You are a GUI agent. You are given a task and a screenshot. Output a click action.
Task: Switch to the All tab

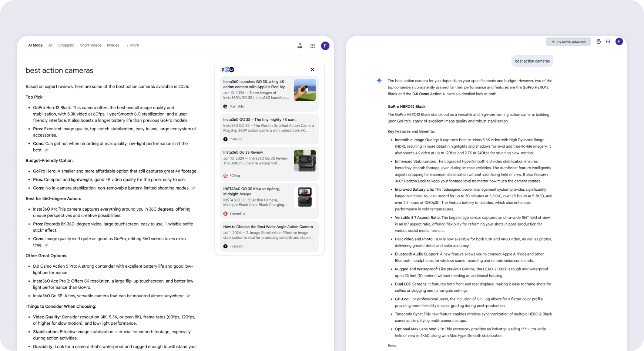pos(50,45)
